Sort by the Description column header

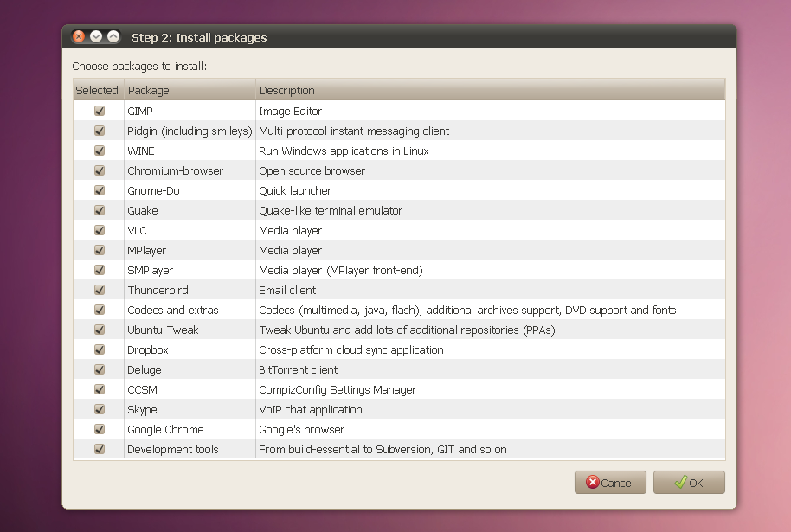pyautogui.click(x=491, y=90)
